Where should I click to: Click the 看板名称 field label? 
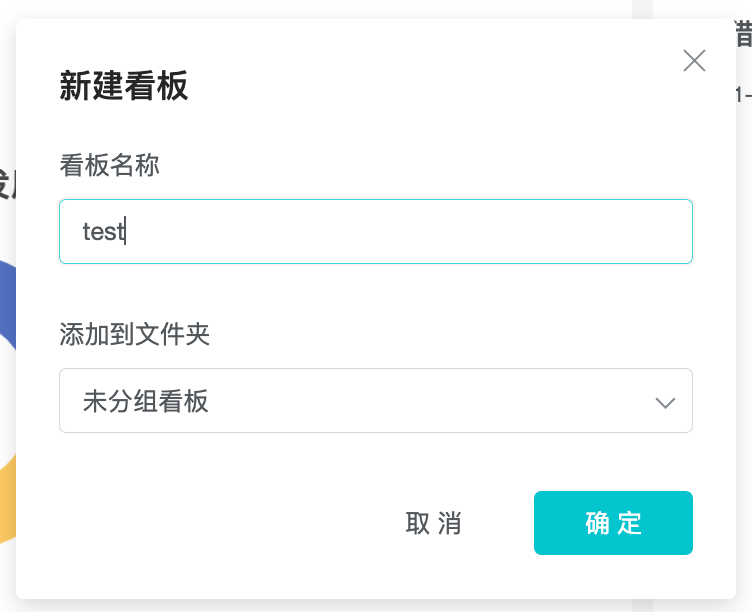(x=110, y=165)
